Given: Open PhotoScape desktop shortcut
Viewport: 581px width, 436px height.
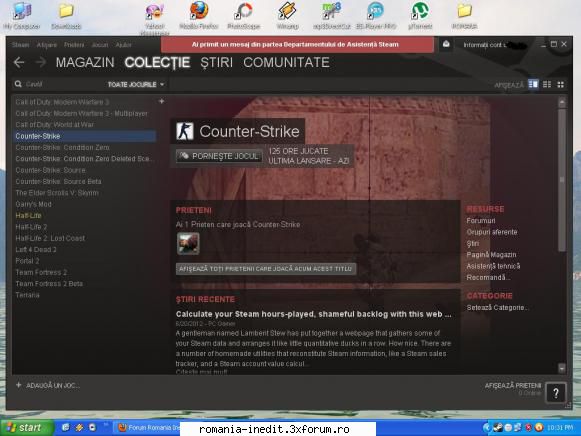Looking at the screenshot, I should [243, 16].
